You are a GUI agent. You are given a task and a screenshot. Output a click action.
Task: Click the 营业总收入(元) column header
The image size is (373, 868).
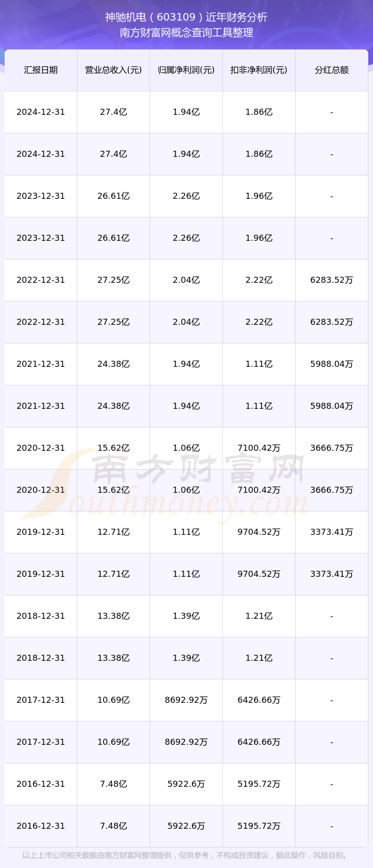[113, 70]
